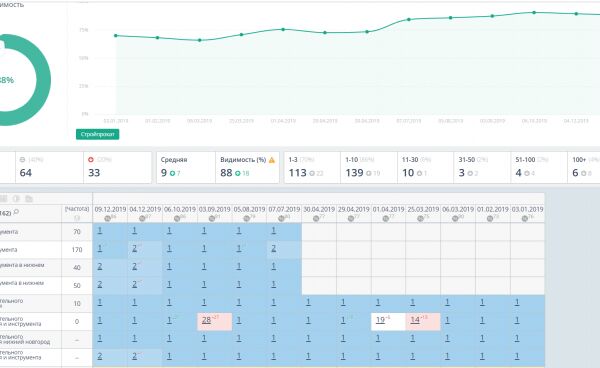
Task: Click the 30.04.2019 date column header
Action: 319,210
